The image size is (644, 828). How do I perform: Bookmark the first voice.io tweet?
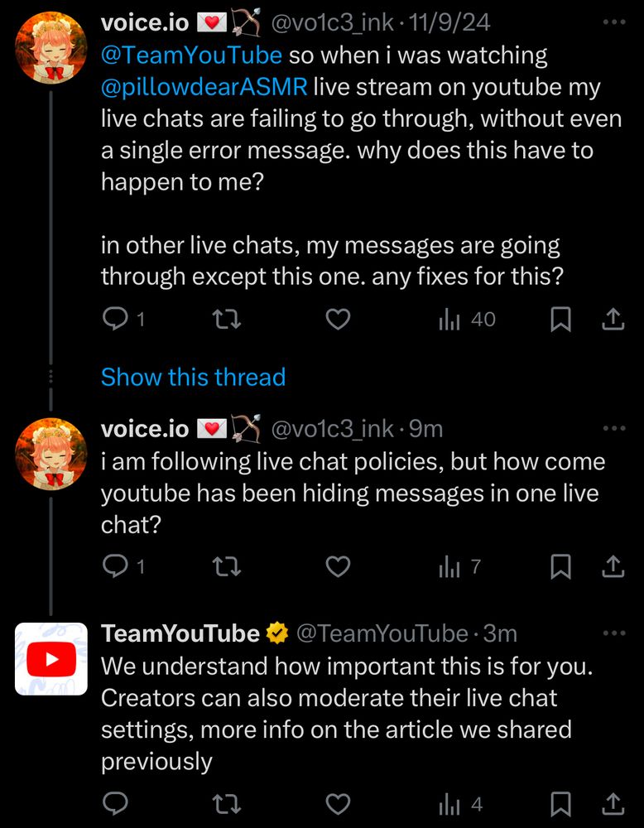[x=560, y=320]
